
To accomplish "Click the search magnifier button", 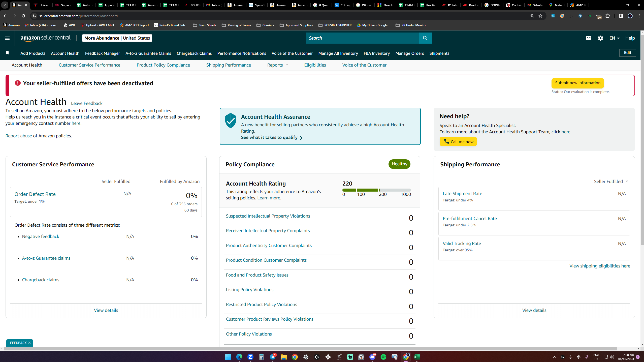I will 425,38.
